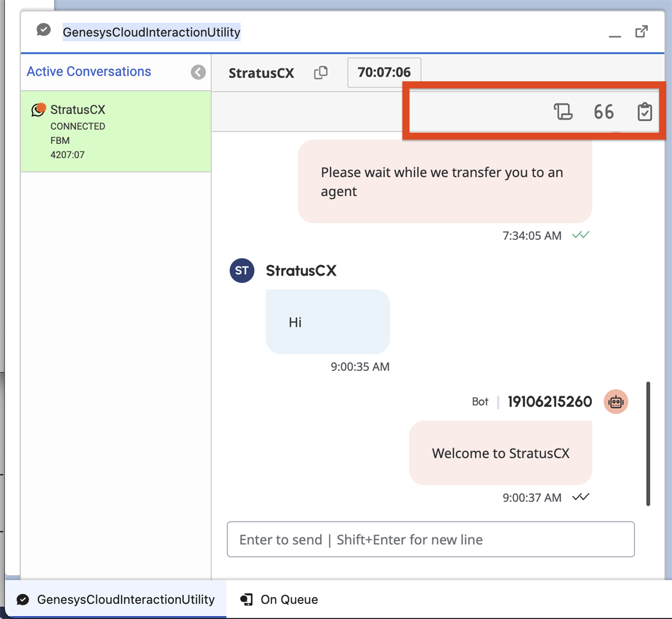Screen dimensions: 672x619
Task: Click the wrap-up clipboard checkmark icon
Action: point(645,111)
